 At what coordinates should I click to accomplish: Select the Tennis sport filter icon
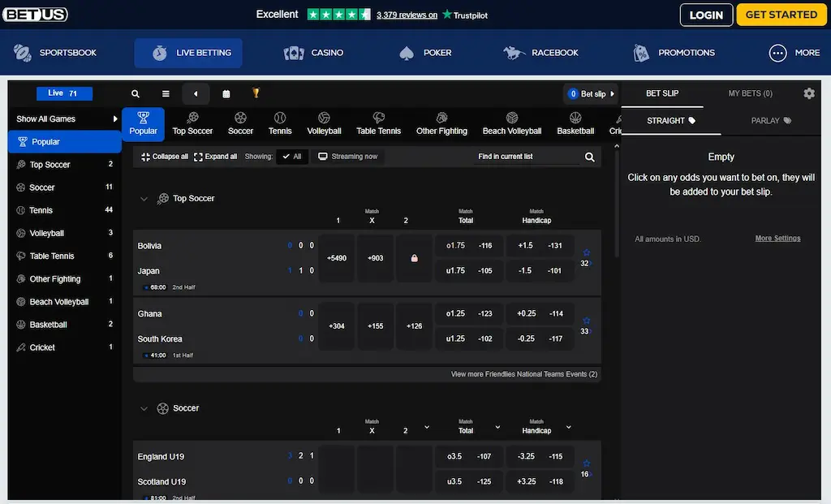280,117
